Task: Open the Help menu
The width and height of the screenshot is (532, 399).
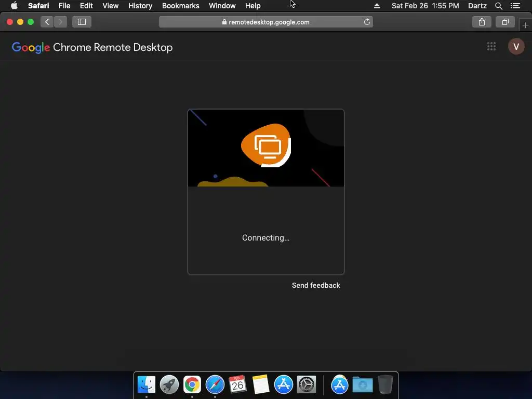Action: [x=253, y=6]
